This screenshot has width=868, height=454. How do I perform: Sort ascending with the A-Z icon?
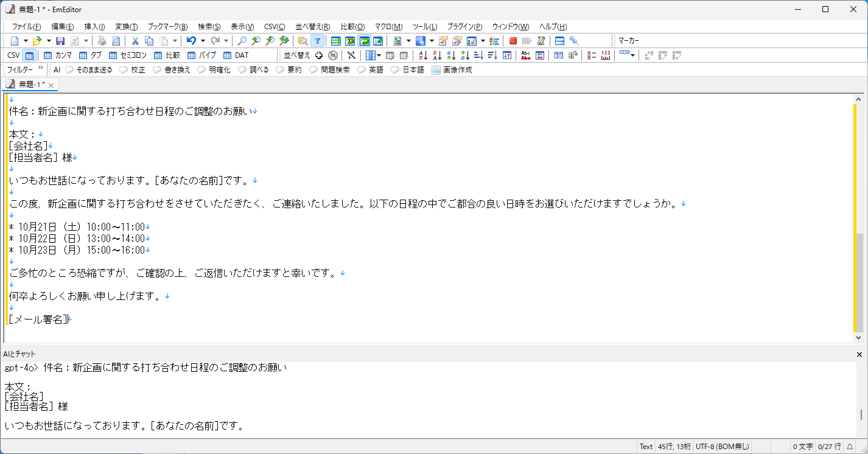pyautogui.click(x=423, y=55)
